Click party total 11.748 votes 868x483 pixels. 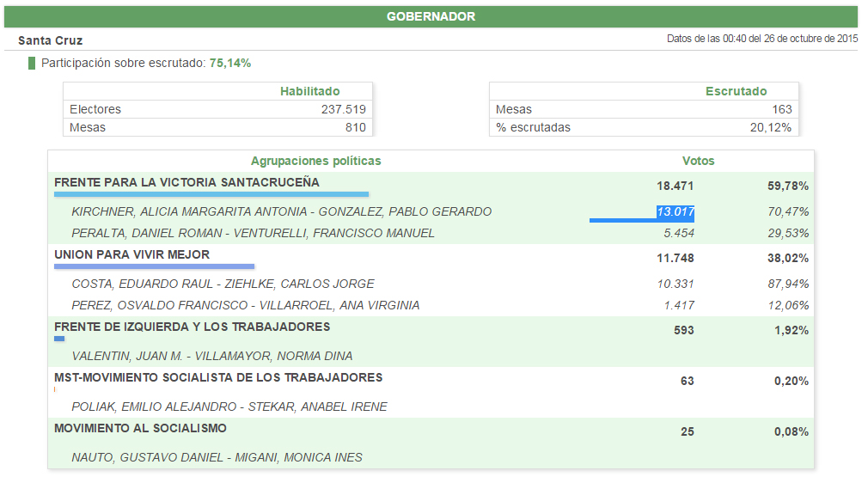pos(675,258)
